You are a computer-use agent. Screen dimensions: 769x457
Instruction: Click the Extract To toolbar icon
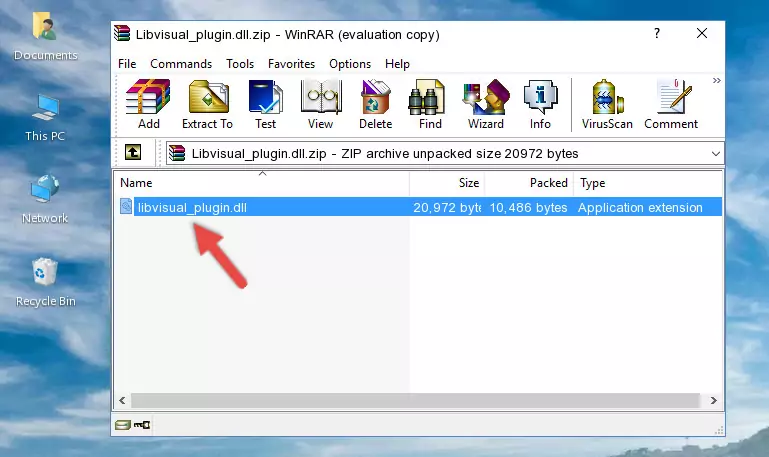coord(207,104)
